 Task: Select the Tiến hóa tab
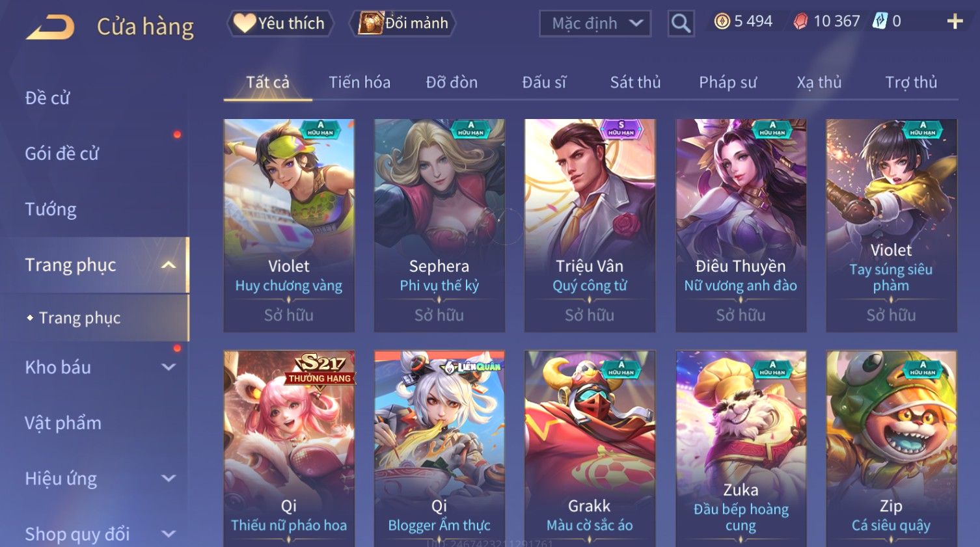[x=359, y=82]
